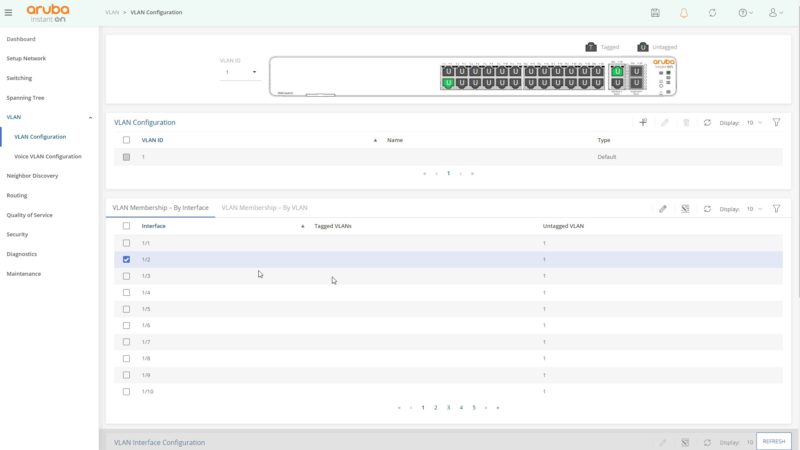The width and height of the screenshot is (800, 450).
Task: Go to page 3 of interfaces
Action: tap(448, 407)
